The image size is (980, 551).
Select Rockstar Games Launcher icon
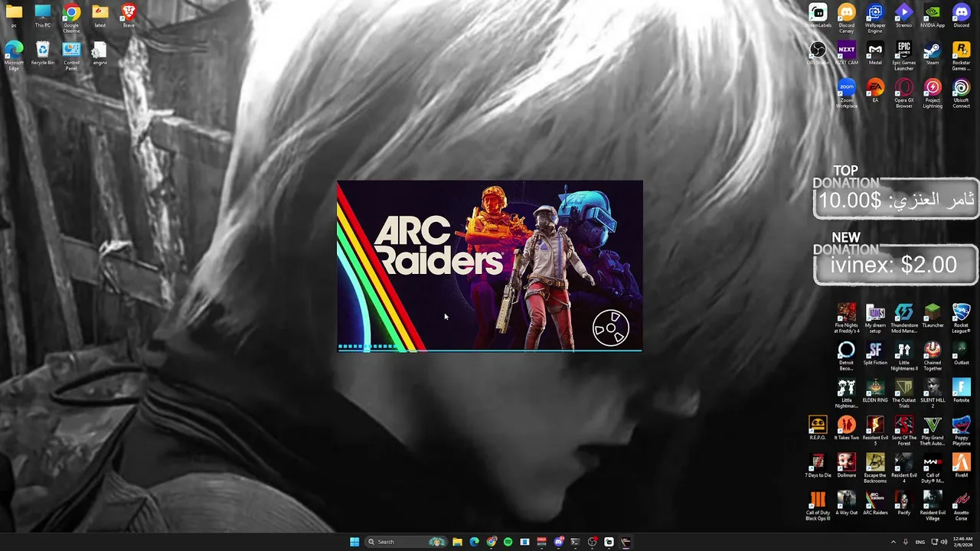[x=961, y=57]
